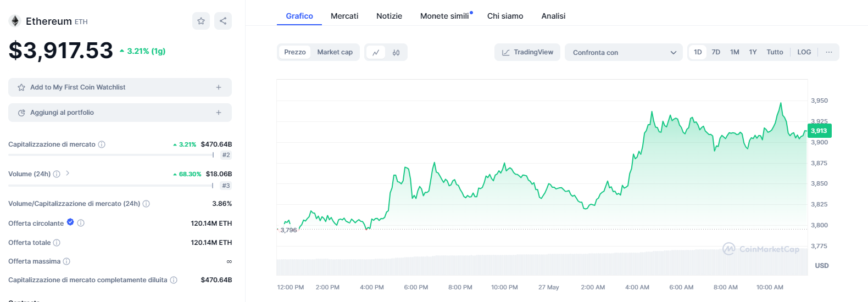
Task: Click info icon next to Capitalizzazione di mercato
Action: coord(102,144)
